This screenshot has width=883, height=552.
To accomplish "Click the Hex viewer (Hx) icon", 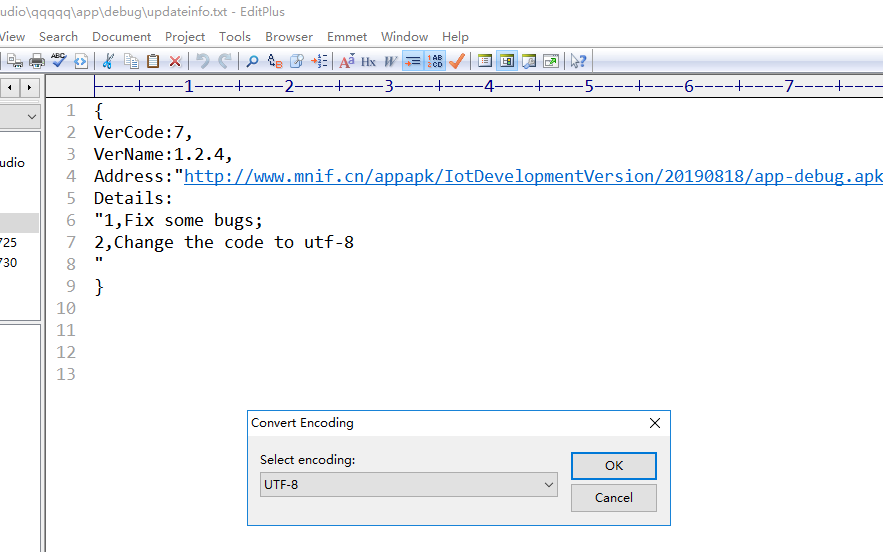I will (368, 61).
